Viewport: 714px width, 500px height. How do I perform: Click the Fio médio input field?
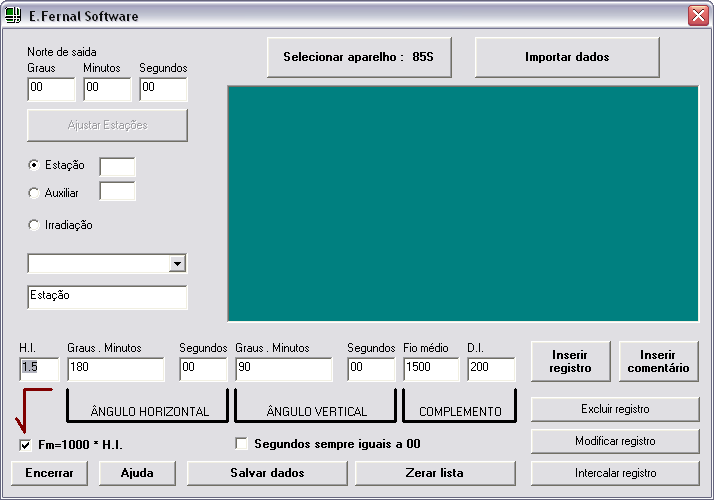coord(430,368)
